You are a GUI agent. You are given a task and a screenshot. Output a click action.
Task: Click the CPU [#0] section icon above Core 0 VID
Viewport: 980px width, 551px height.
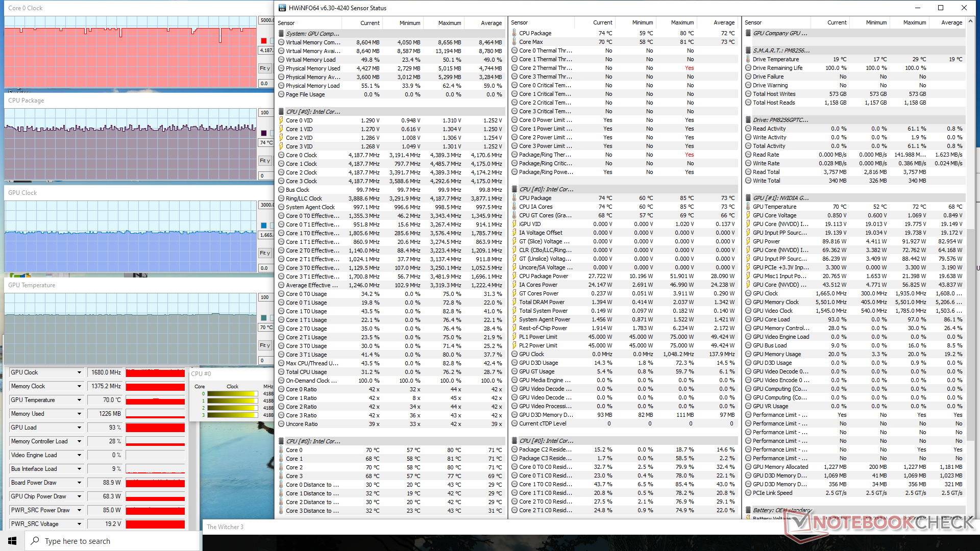[x=281, y=112]
